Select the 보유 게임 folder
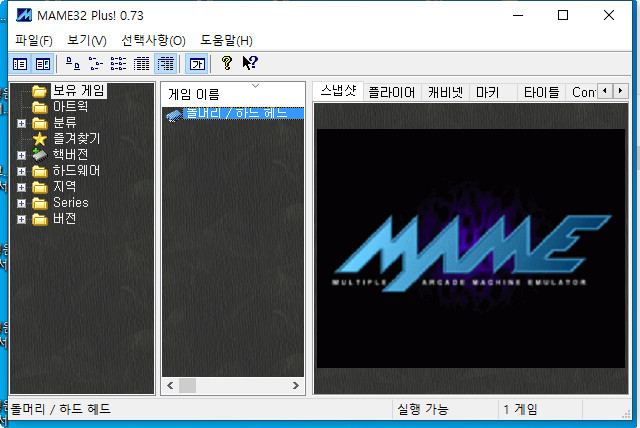The image size is (640, 428). tap(79, 91)
